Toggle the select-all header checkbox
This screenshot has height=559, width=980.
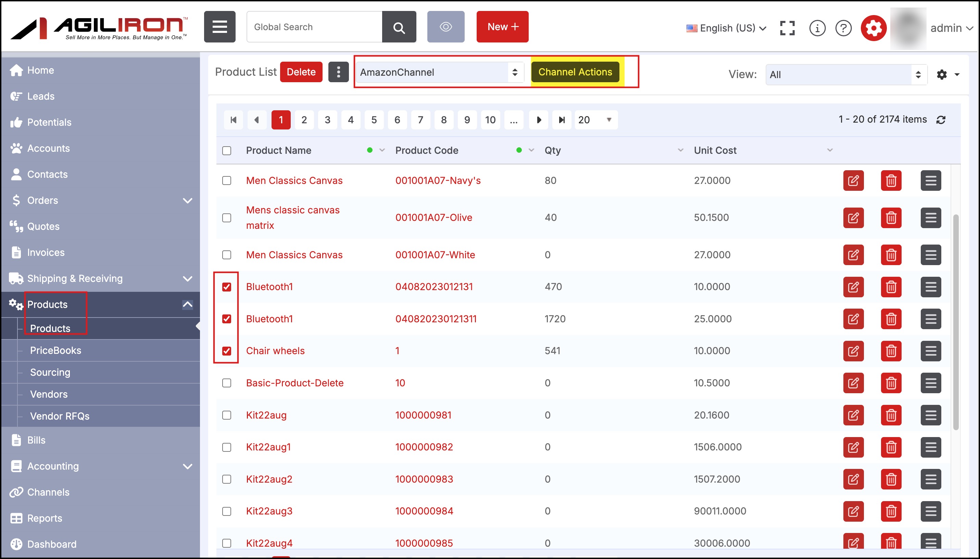[x=227, y=150]
